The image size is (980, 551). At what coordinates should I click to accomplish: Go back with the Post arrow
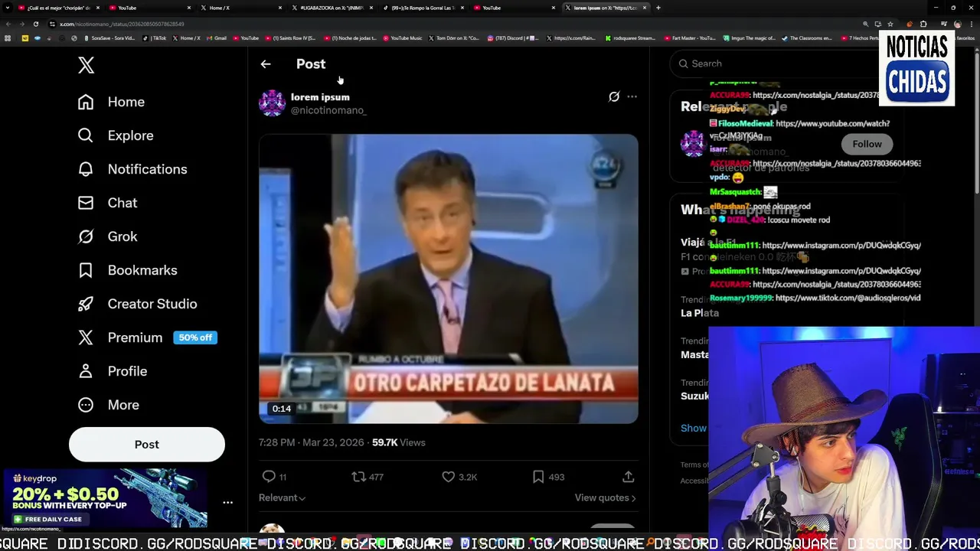click(266, 64)
